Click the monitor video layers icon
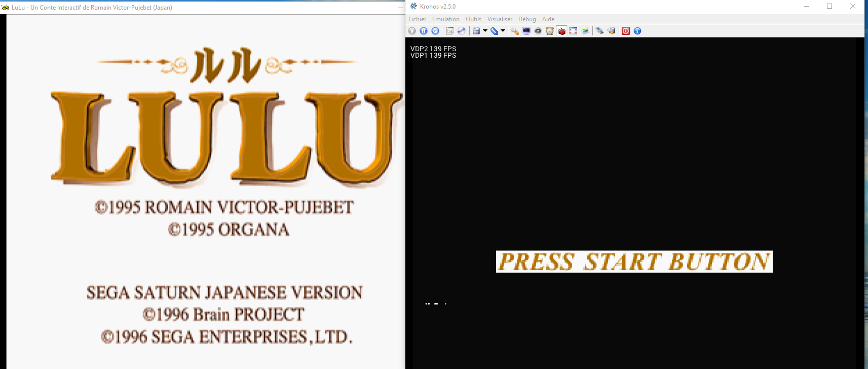This screenshot has width=868, height=369. coord(526,31)
